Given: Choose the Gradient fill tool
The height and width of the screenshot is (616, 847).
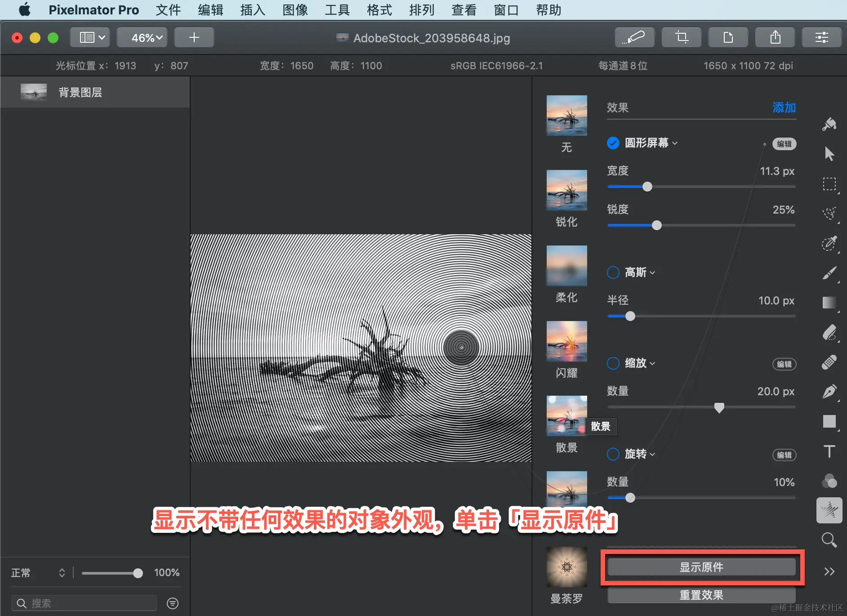Looking at the screenshot, I should [829, 303].
